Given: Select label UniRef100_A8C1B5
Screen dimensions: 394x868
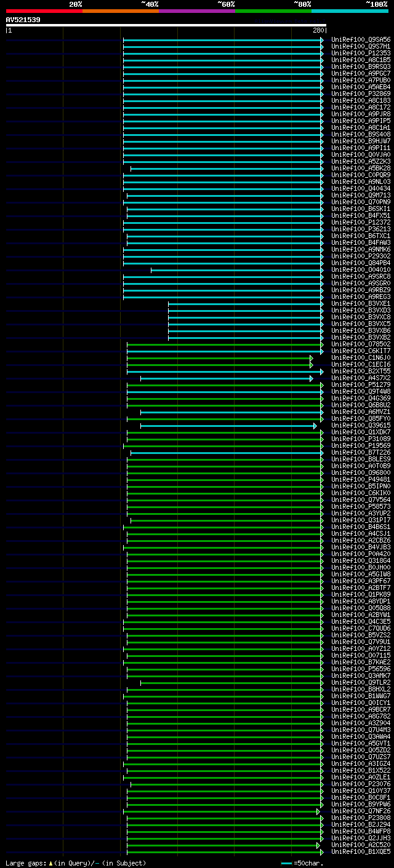Looking at the screenshot, I should [x=361, y=60].
